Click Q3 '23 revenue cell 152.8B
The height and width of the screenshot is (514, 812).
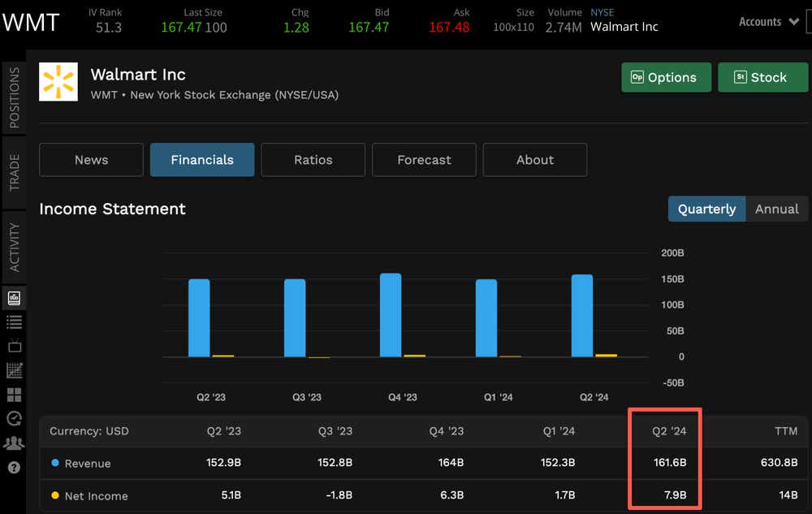[335, 462]
